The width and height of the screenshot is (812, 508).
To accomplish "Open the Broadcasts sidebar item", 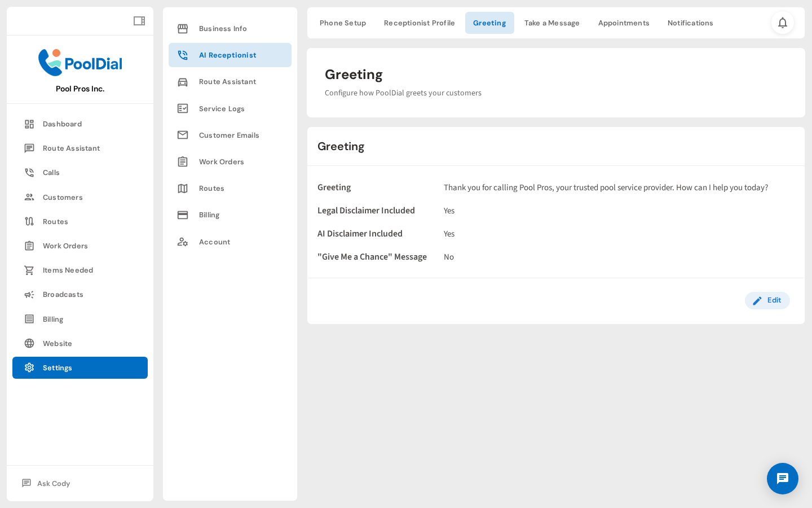I will [x=63, y=294].
